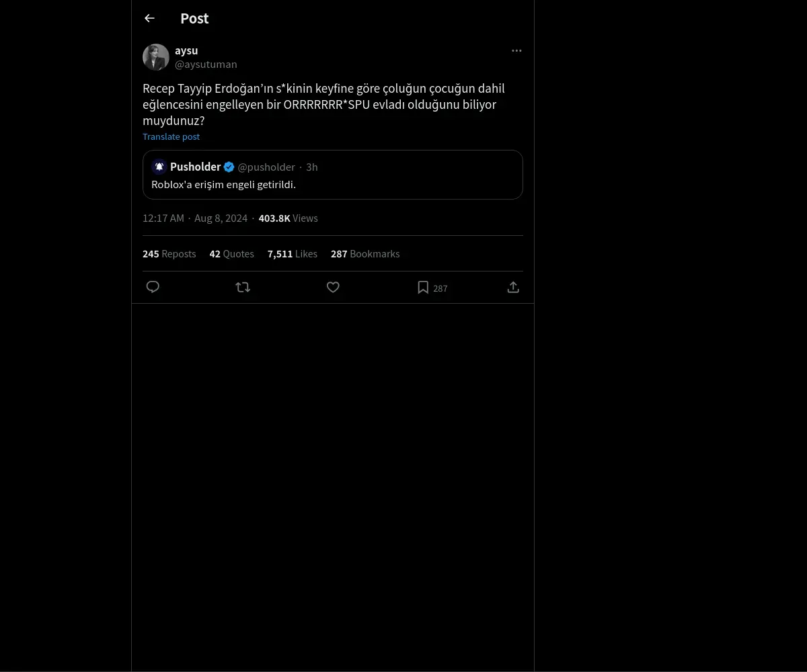View the 245 Reposts list
The image size is (807, 672).
169,254
